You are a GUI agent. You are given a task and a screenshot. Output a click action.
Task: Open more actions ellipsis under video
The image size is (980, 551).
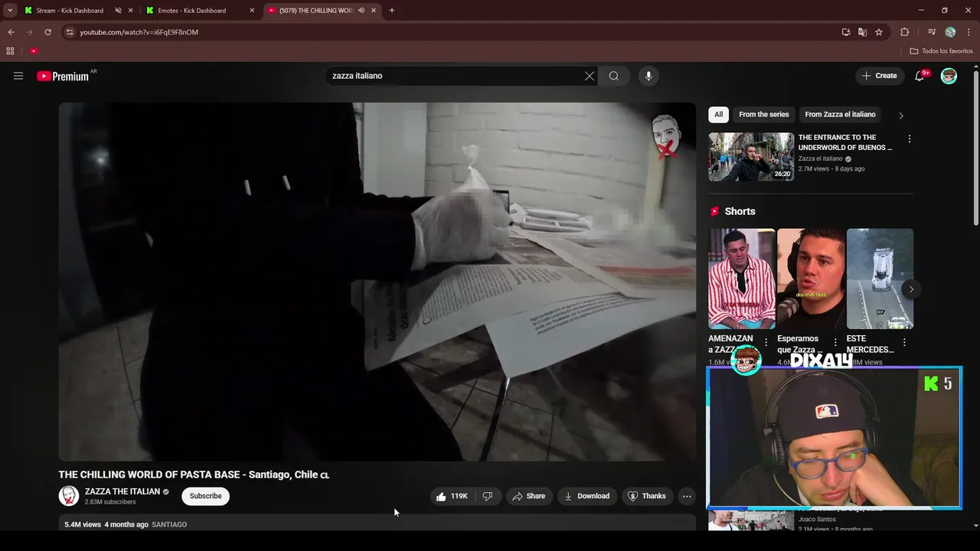pos(687,496)
